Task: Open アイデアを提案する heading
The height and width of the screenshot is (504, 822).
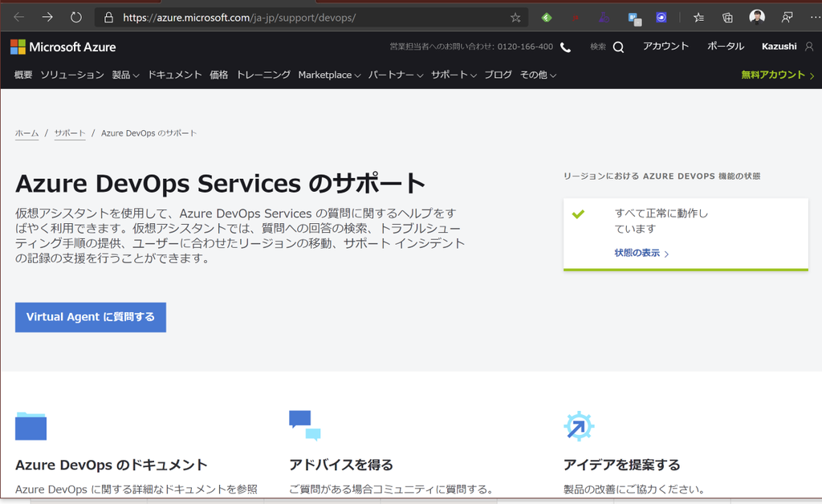Action: point(621,465)
